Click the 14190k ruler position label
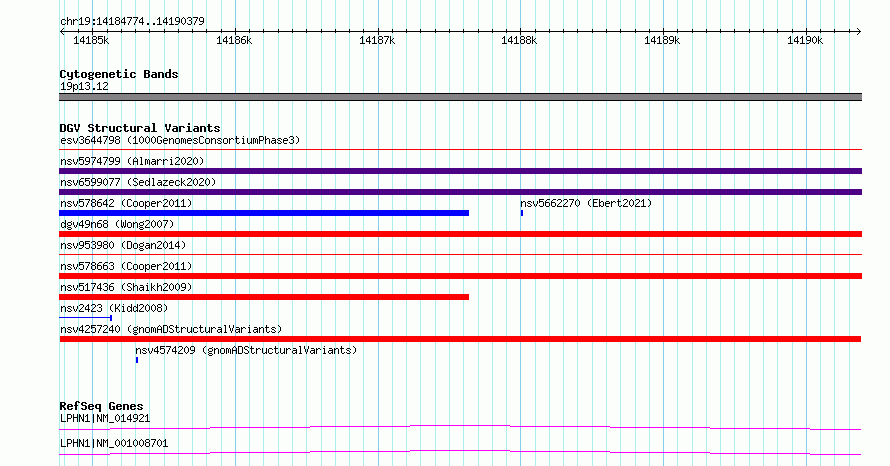This screenshot has width=890, height=466. tap(805, 40)
